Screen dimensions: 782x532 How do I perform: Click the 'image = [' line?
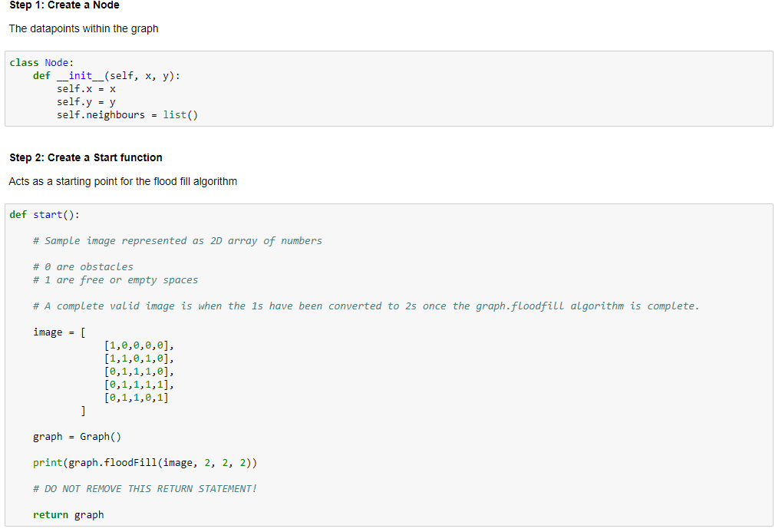(x=59, y=332)
